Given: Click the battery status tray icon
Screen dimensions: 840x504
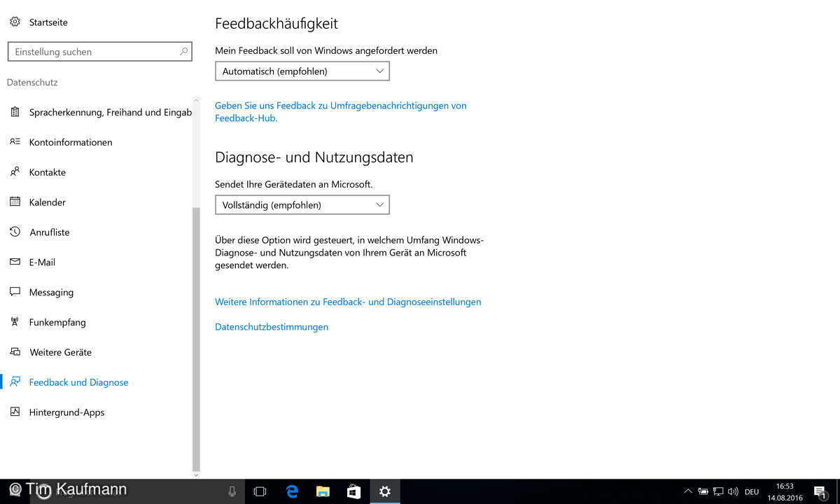Looking at the screenshot, I should tap(703, 491).
